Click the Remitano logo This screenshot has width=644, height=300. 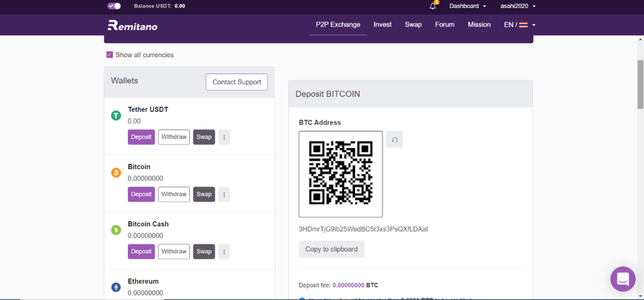tap(132, 26)
